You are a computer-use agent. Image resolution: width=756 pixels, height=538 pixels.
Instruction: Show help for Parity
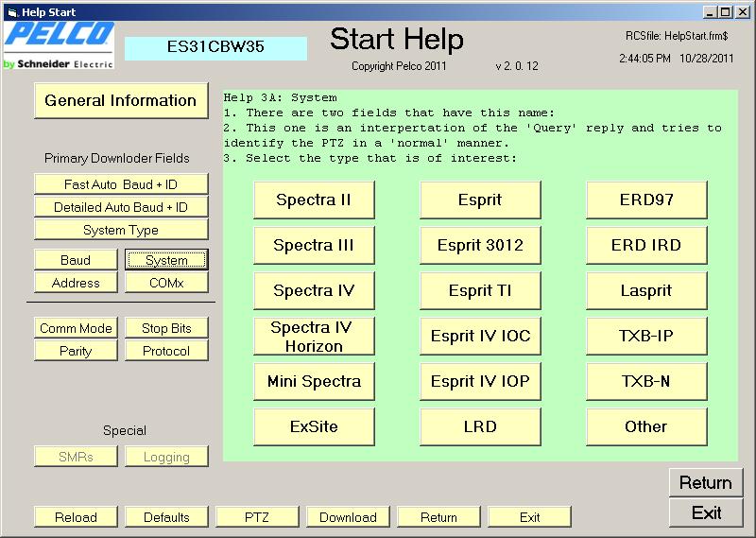(x=76, y=351)
